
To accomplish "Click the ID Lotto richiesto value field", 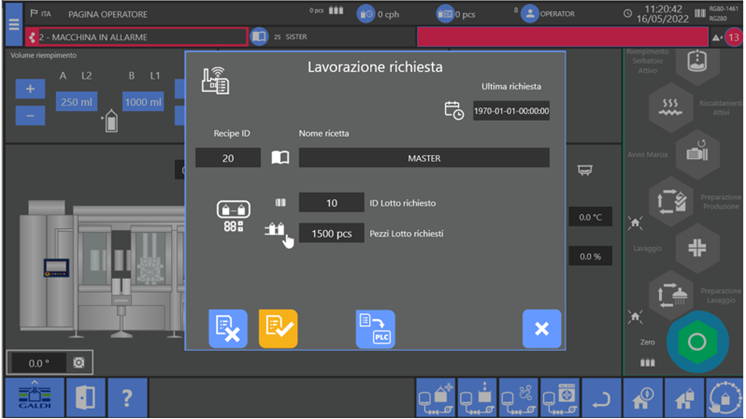I will coord(331,203).
